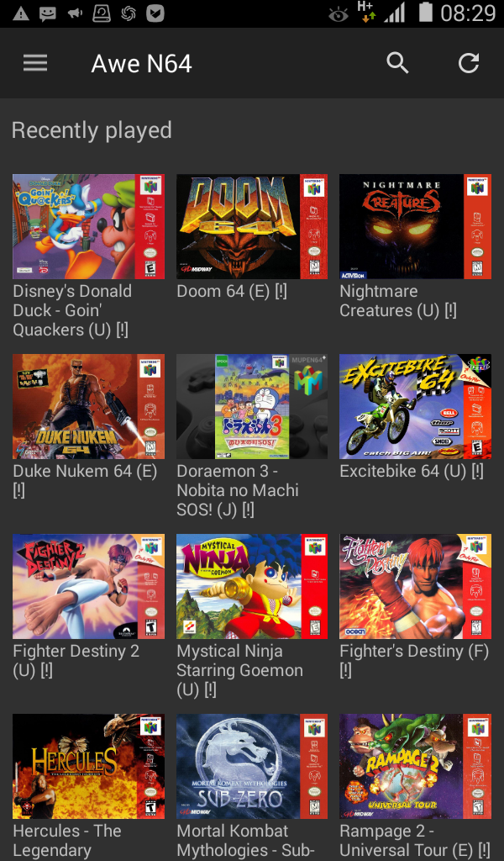This screenshot has width=504, height=861.
Task: Start Duke Nukem 64 from its cover
Action: pyautogui.click(x=88, y=406)
